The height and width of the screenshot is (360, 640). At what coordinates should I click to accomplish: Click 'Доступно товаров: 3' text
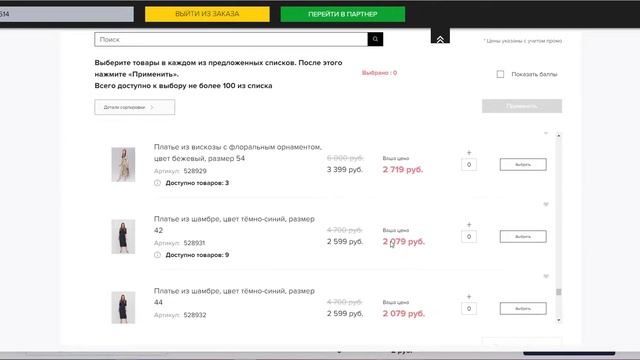[x=197, y=183]
